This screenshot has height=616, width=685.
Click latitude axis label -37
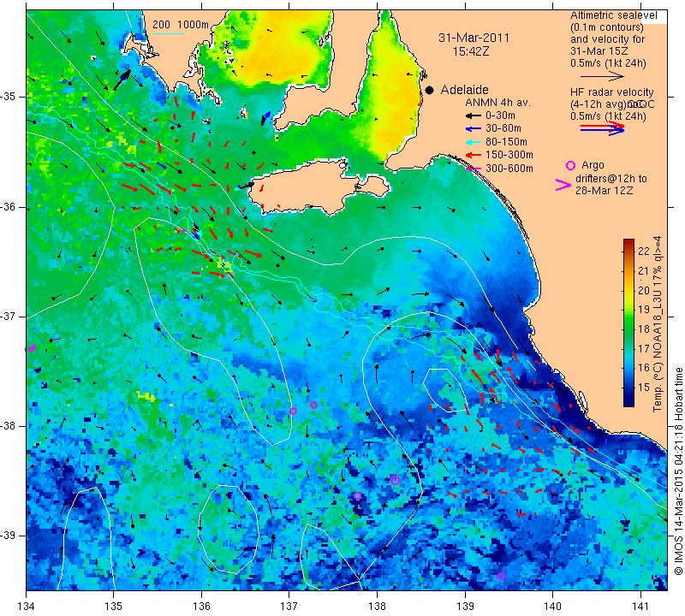point(9,316)
